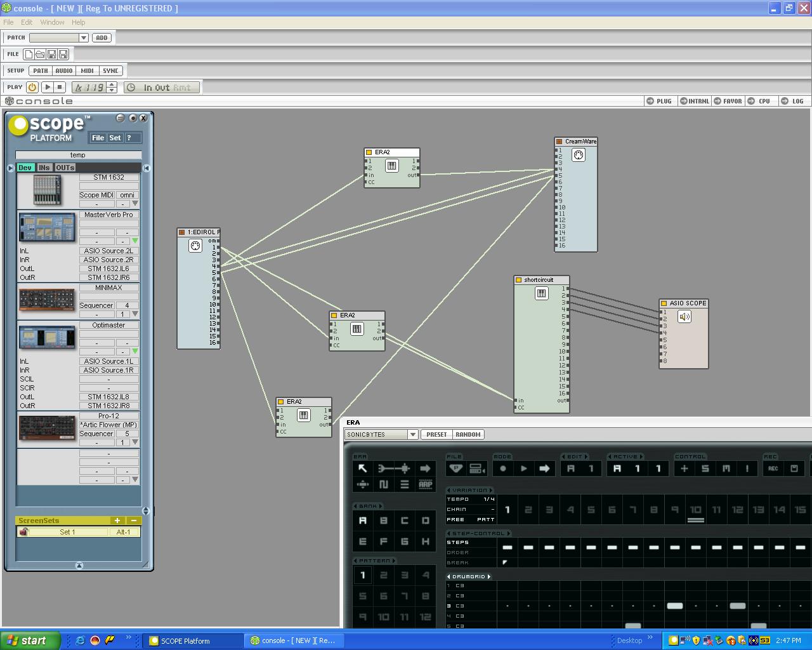The image size is (812, 650).
Task: Expand the STM 1632 slot gray triangle
Action: (135, 204)
